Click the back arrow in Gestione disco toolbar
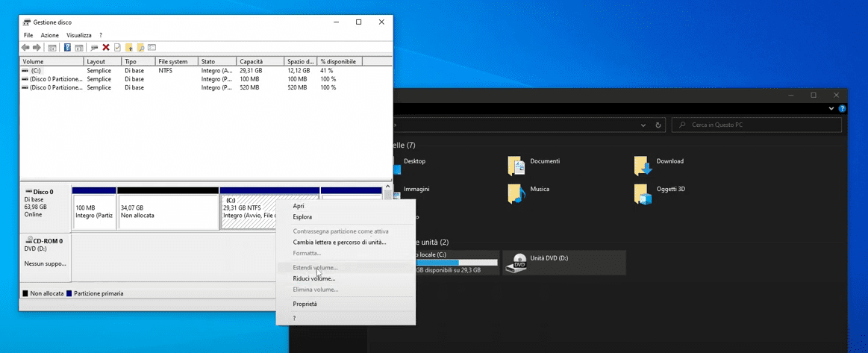The height and width of the screenshot is (353, 868). tap(25, 48)
